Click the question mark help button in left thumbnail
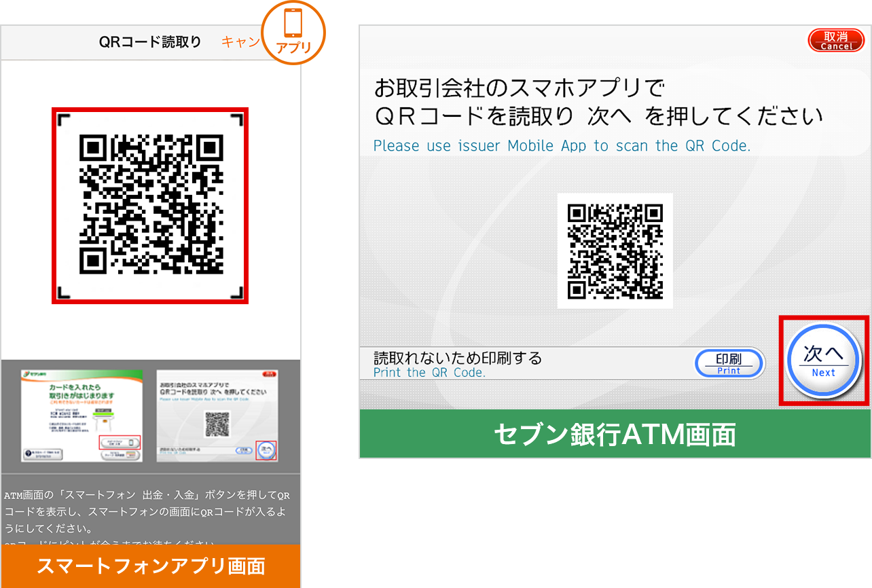 [x=29, y=453]
